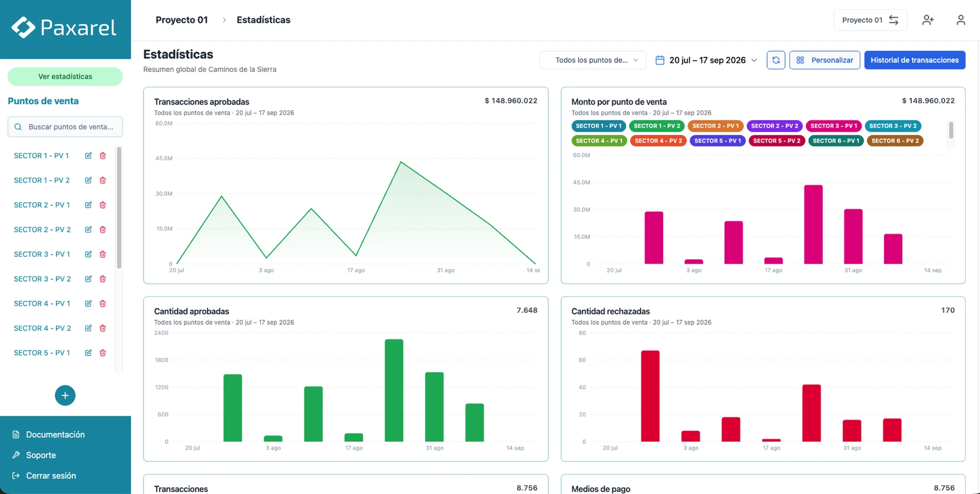Screen dimensions: 980x494
Task: Click the sidebar points-of-sale scrollbar
Action: [119, 208]
